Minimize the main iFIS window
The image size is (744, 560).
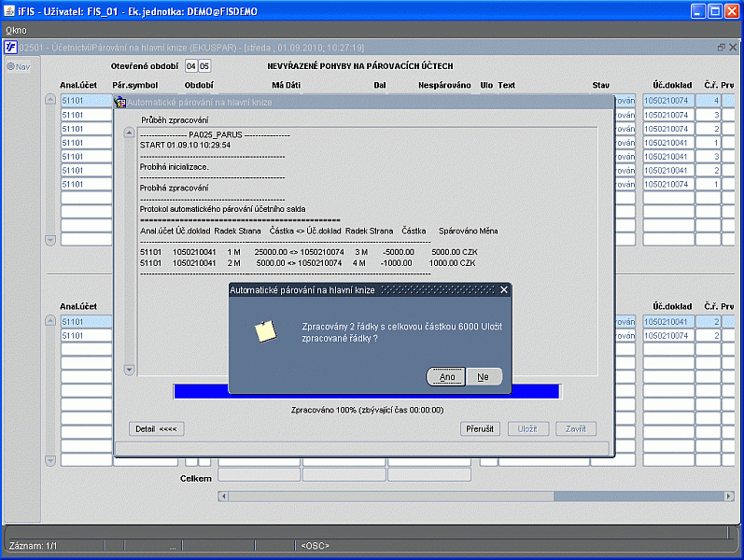(698, 11)
